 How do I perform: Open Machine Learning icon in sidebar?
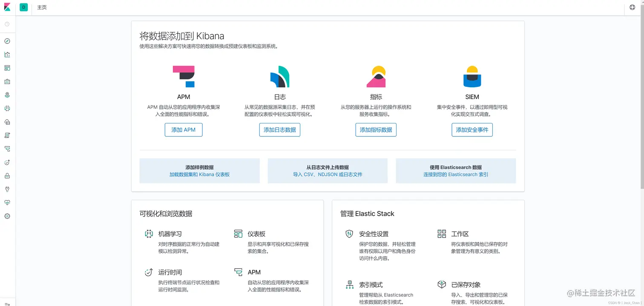(x=7, y=109)
